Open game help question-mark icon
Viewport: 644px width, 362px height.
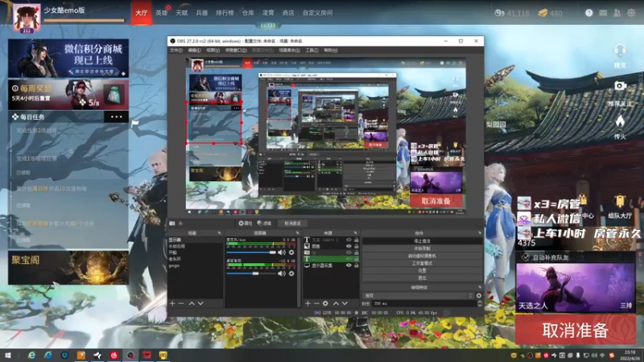tap(589, 13)
